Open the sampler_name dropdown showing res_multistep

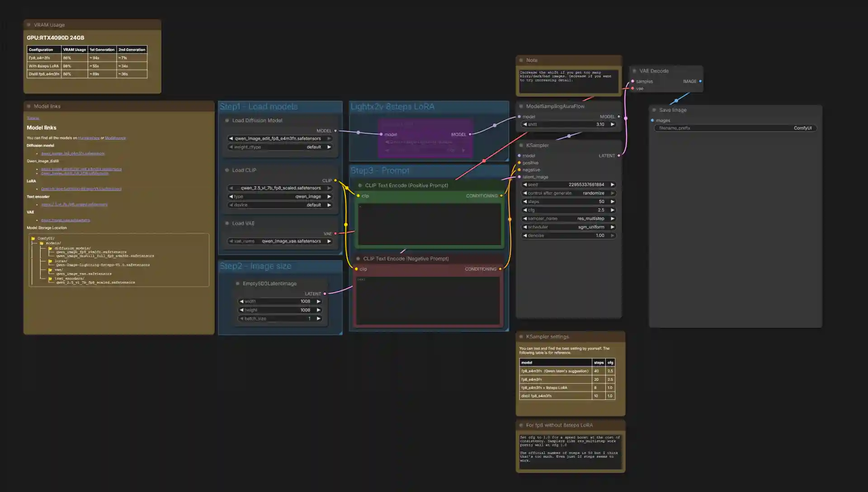click(568, 218)
